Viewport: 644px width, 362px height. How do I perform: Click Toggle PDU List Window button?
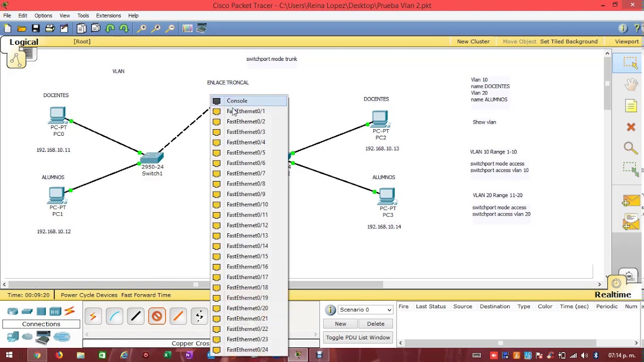tap(358, 337)
